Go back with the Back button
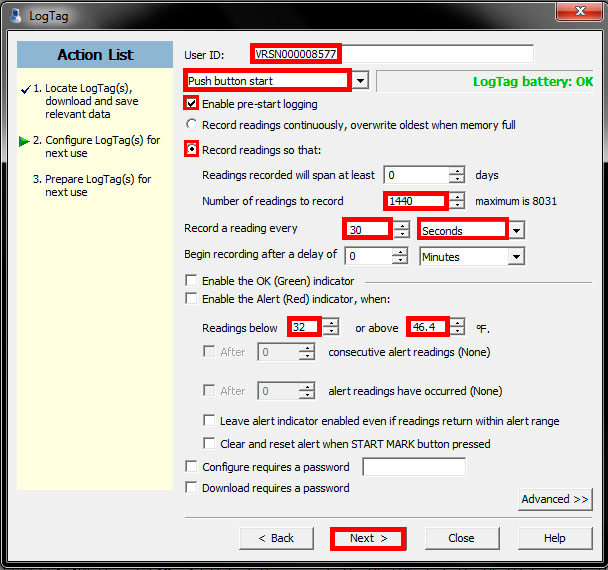 276,538
